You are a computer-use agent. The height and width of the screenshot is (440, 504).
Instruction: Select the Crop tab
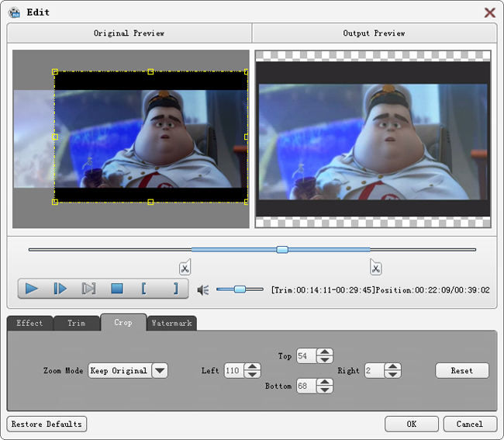(x=123, y=322)
